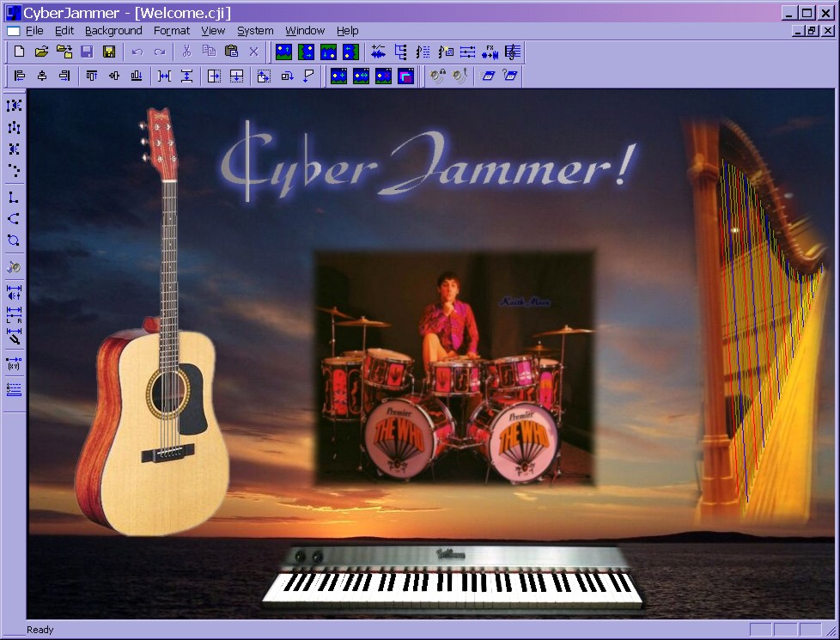
Task: Click the blue parallelogram panel icon
Action: click(488, 76)
